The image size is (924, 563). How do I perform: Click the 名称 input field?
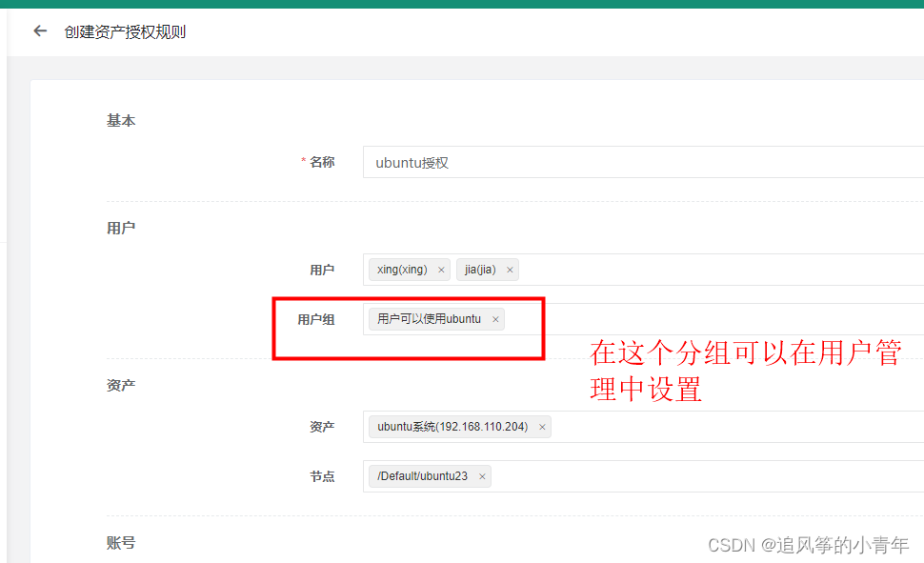tap(644, 162)
